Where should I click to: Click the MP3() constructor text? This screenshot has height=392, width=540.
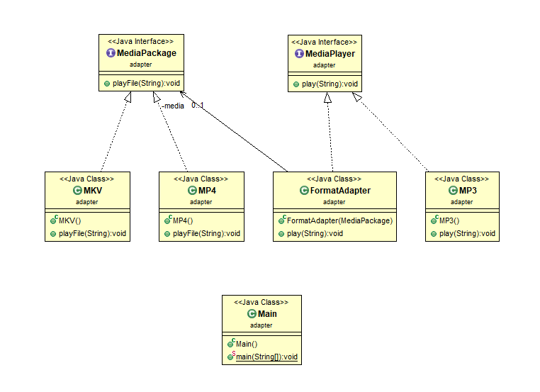click(x=449, y=220)
